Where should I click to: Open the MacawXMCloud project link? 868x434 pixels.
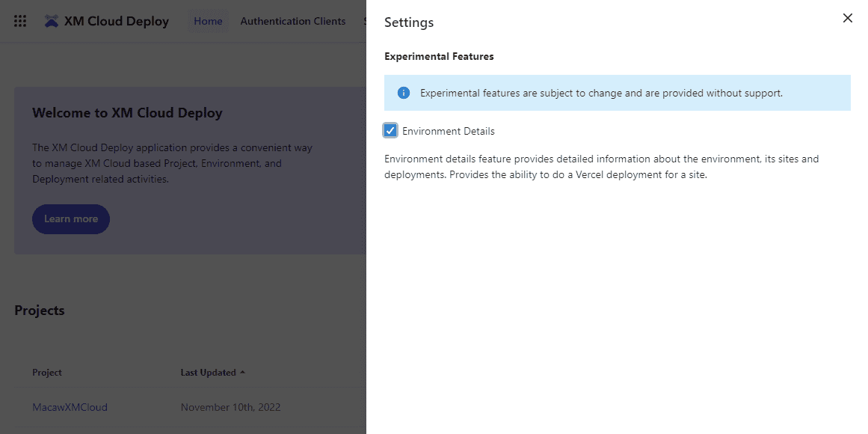(70, 407)
